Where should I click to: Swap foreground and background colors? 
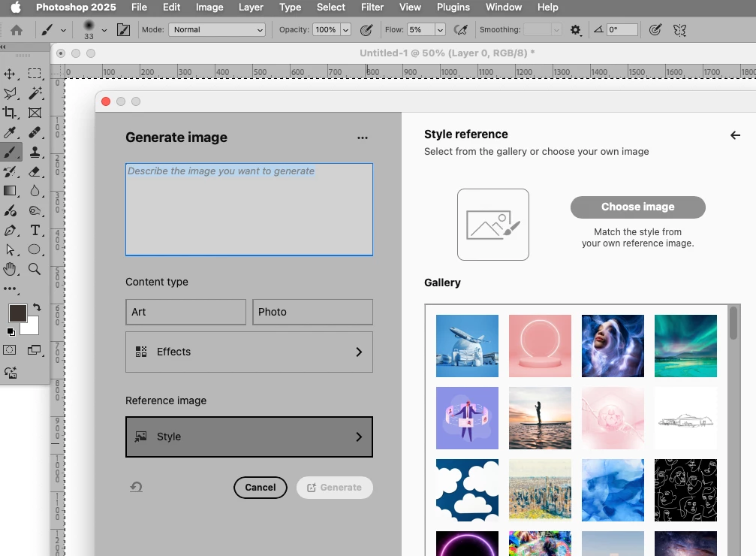tap(37, 307)
